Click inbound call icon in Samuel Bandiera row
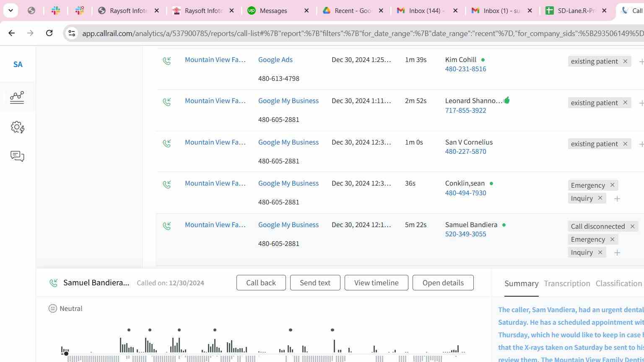Screen dimensions: 644x362 click(167, 226)
